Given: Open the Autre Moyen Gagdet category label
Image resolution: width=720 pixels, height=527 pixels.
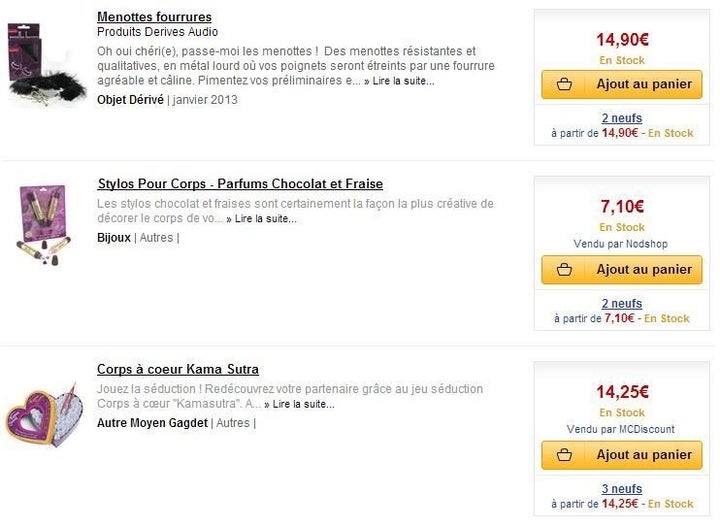Looking at the screenshot, I should [152, 423].
